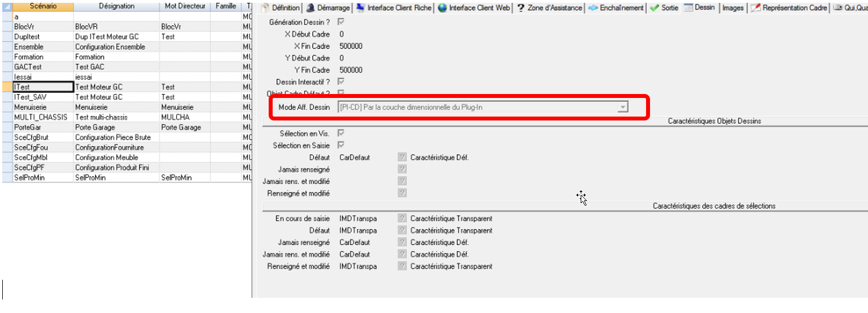Select the Zone d'Assistance tab
Image resolution: width=868 pixels, height=313 pixels.
(x=549, y=8)
